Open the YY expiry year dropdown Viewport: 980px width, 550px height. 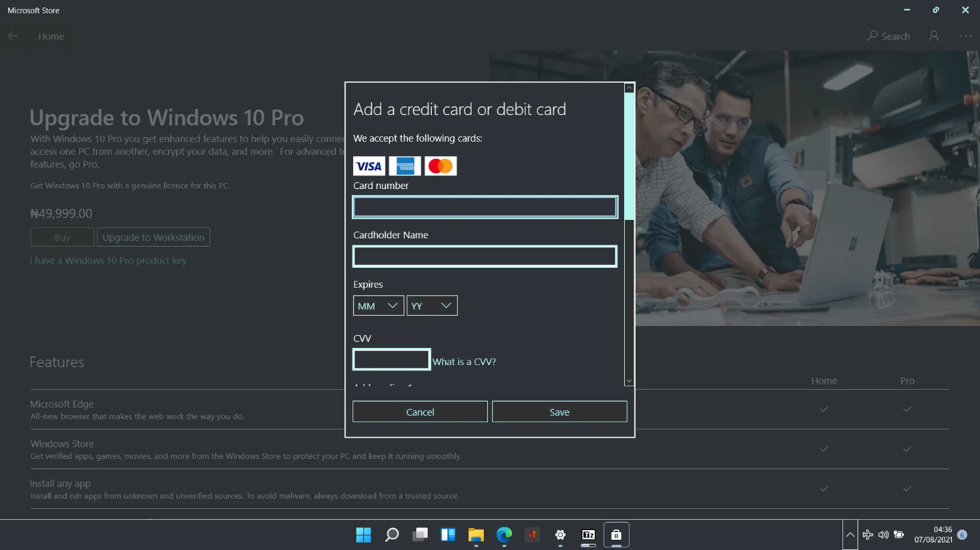tap(432, 305)
